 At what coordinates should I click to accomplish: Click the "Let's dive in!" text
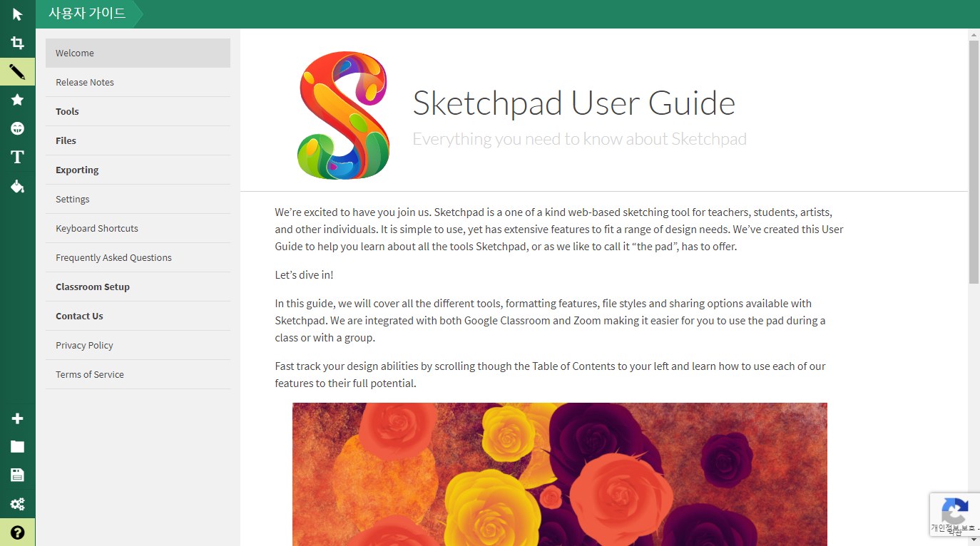[x=304, y=274]
